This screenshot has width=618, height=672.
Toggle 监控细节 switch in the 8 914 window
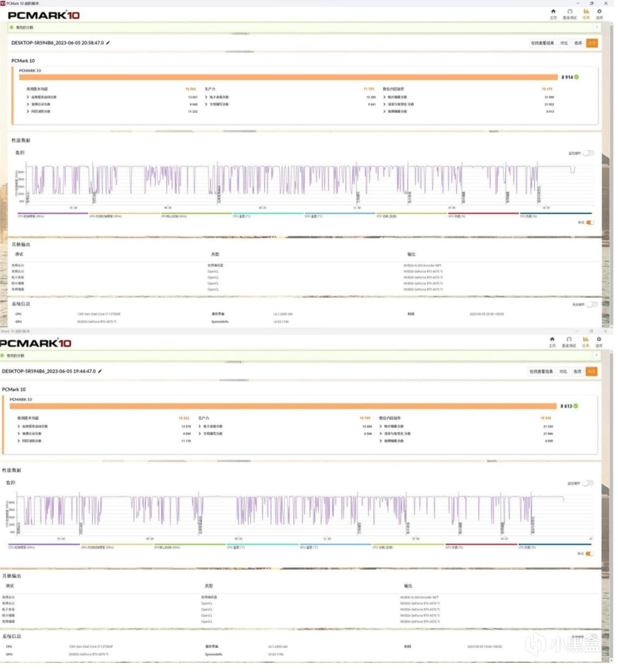pos(589,153)
